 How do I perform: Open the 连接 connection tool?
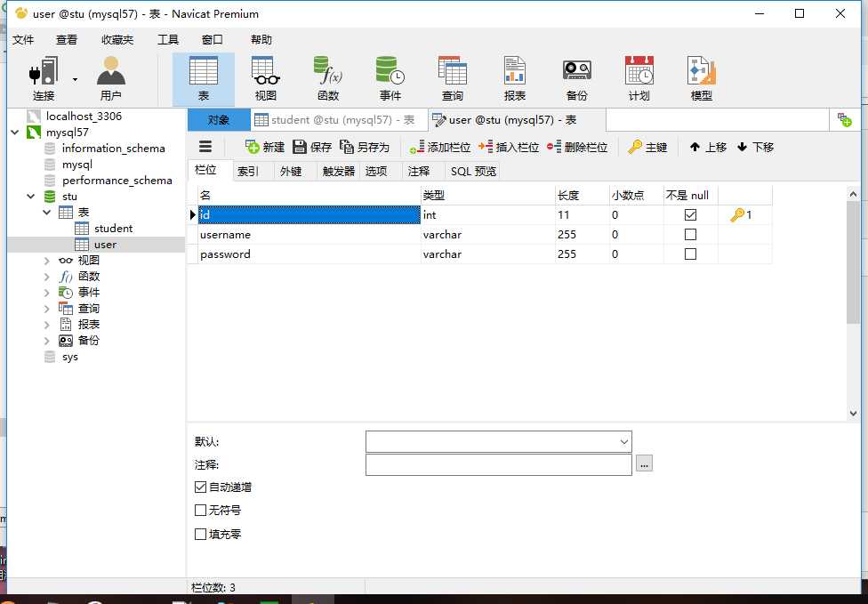(x=44, y=78)
